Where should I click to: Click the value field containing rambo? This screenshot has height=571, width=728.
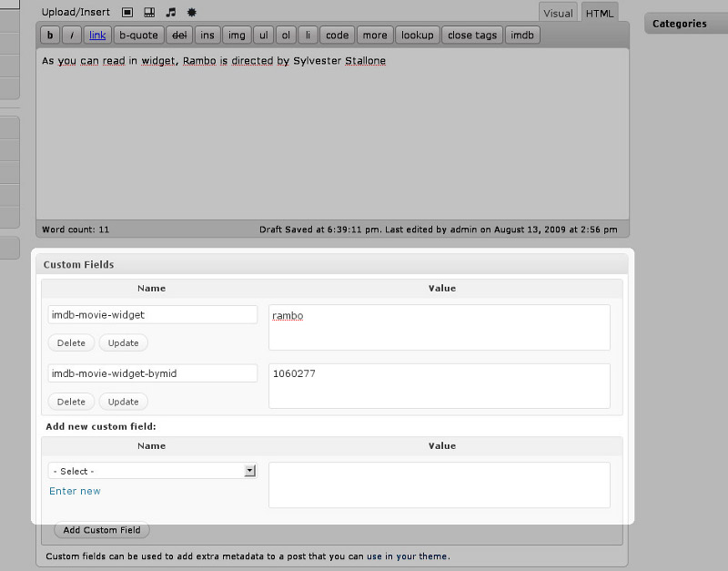pos(440,328)
